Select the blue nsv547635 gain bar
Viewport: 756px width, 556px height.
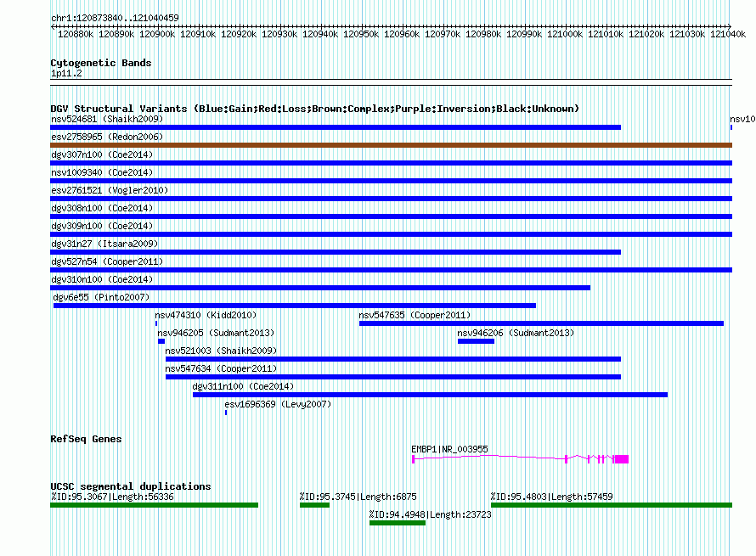tap(541, 323)
